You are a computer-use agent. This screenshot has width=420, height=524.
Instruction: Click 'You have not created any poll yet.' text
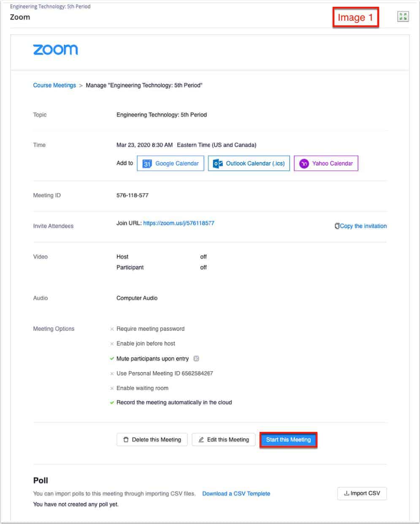coord(76,505)
